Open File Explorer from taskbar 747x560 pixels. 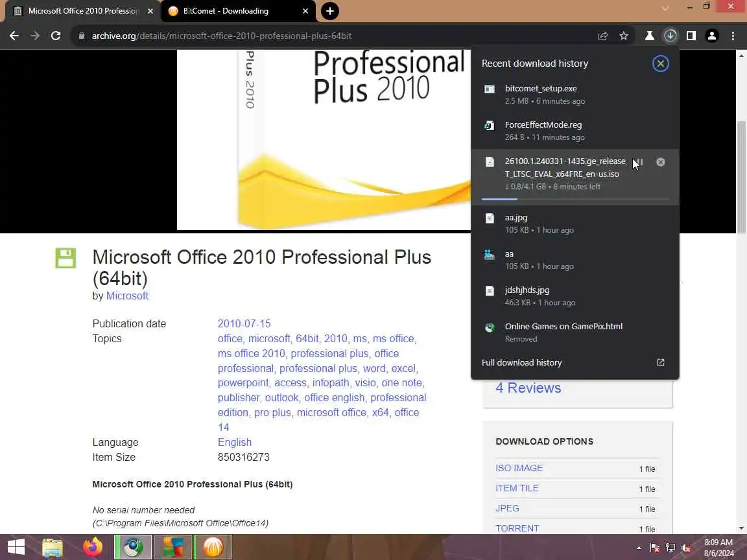click(53, 548)
